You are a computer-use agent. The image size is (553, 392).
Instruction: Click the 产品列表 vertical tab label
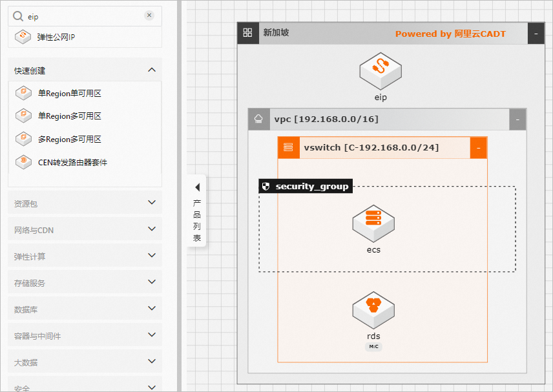coord(197,221)
